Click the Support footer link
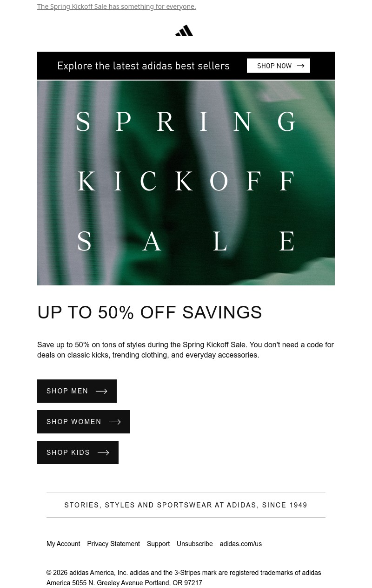Screen dimensions: 372x588 coord(158,544)
